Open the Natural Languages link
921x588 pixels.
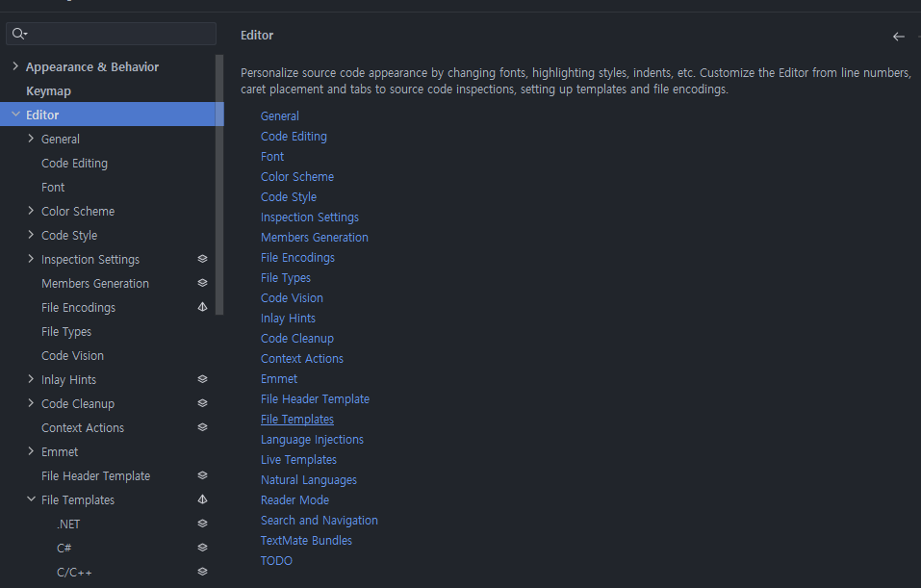(x=308, y=480)
